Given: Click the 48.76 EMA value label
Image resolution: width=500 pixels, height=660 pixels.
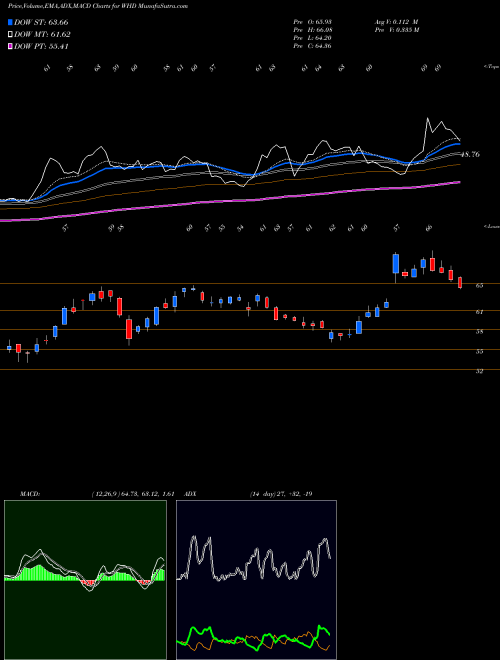Looking at the screenshot, I should tap(471, 154).
